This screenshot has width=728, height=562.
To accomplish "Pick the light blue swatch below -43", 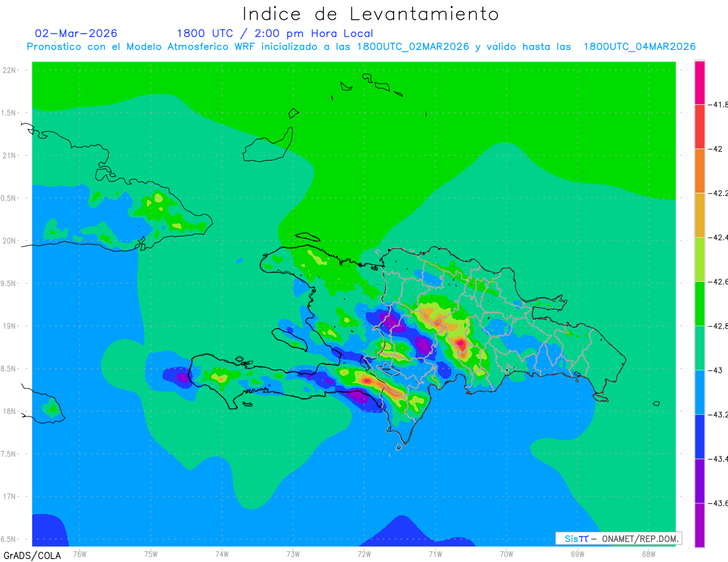I will [699, 392].
